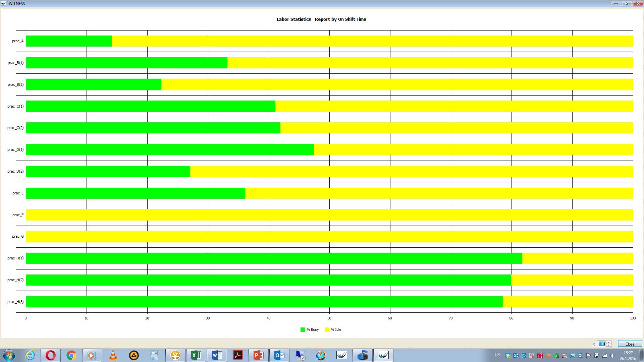This screenshot has height=362, width=644.
Task: Launch VLC media player cone icon
Action: [x=113, y=355]
